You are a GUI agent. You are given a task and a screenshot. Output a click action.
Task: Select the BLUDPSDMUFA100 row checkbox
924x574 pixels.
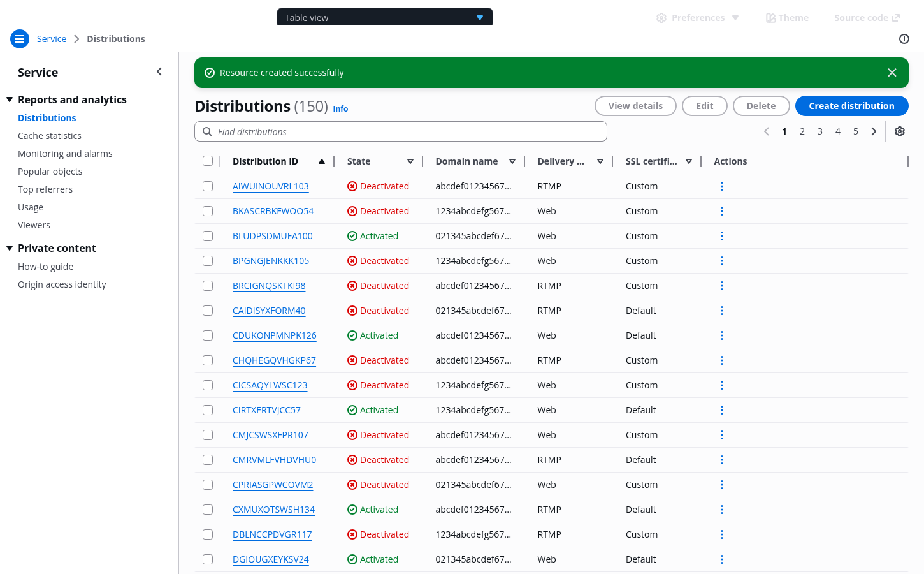(208, 236)
